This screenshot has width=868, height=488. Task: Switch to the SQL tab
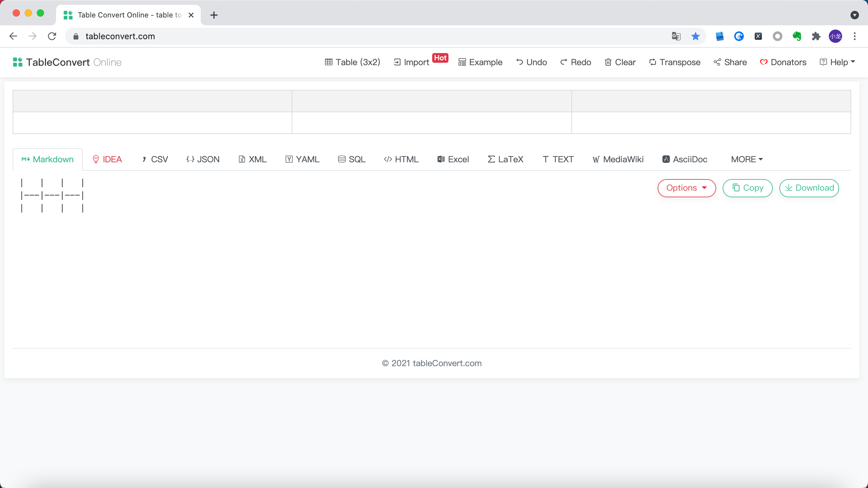coord(352,159)
